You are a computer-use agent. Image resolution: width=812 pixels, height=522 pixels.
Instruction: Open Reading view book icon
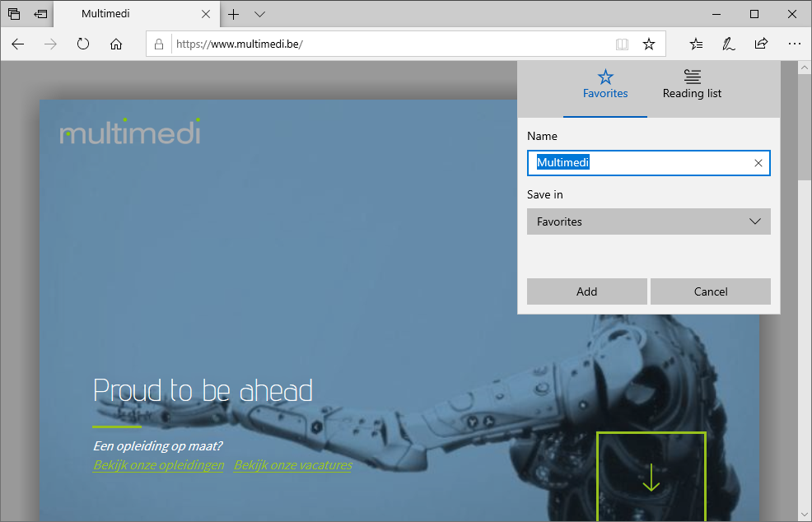tap(622, 44)
